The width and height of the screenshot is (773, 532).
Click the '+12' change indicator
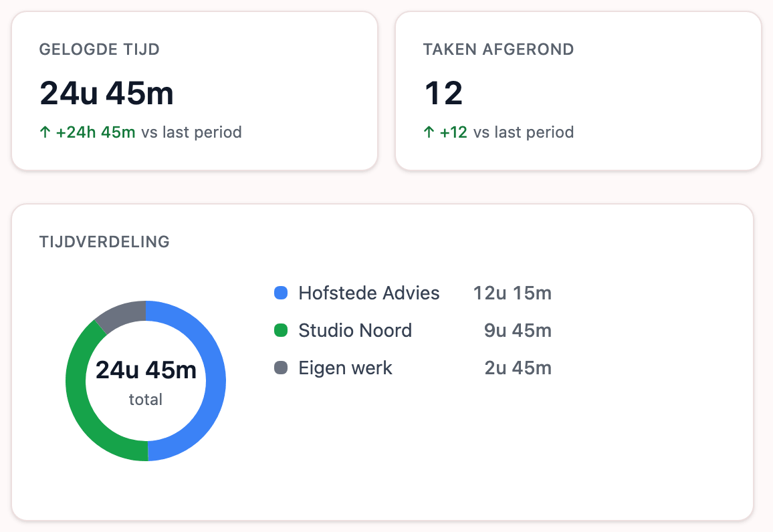point(453,132)
